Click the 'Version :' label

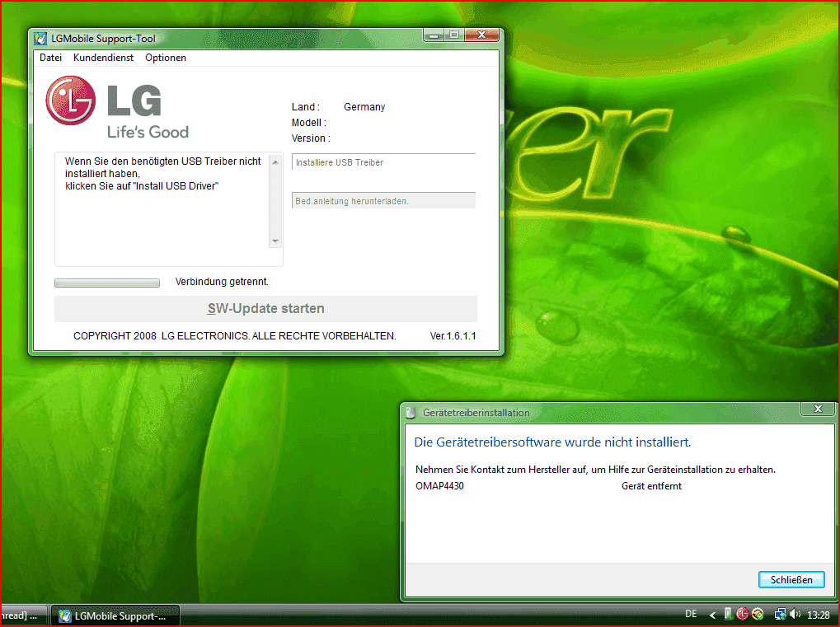[x=311, y=138]
